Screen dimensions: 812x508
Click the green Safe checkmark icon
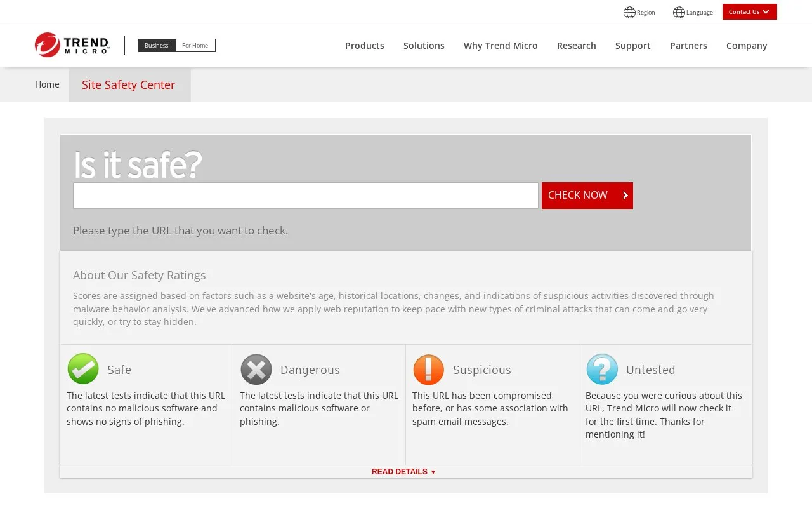click(x=83, y=369)
